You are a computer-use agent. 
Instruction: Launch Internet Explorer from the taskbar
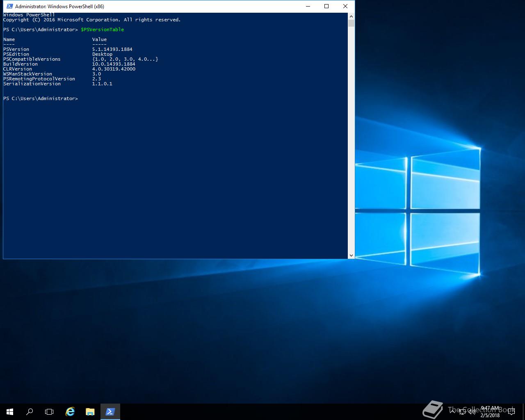pyautogui.click(x=70, y=411)
